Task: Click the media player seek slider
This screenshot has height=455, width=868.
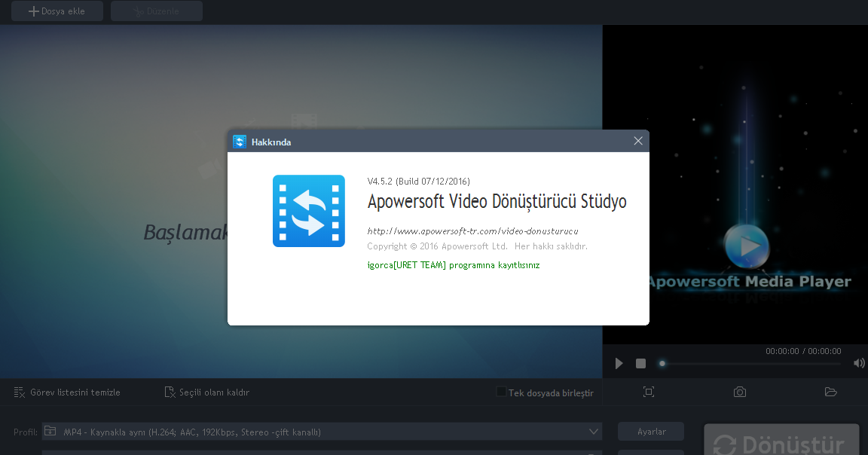Action: click(750, 364)
